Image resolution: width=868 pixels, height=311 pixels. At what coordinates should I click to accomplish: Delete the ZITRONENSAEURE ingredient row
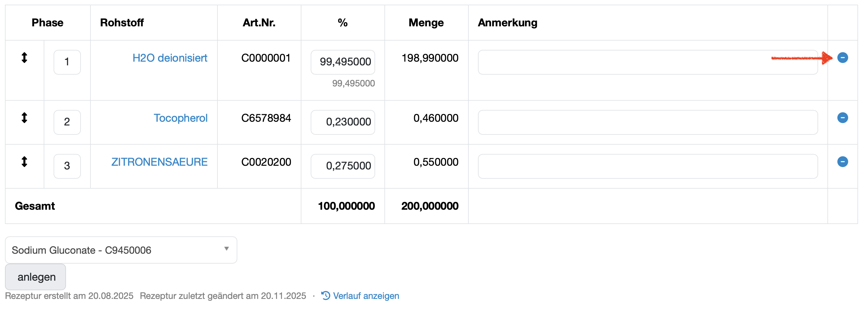(x=842, y=162)
